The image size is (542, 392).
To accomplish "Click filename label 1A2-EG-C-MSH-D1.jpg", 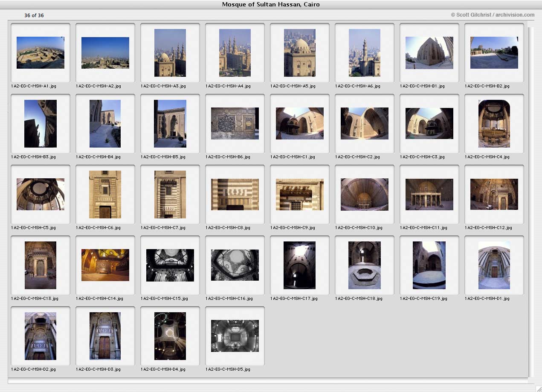I will 487,299.
